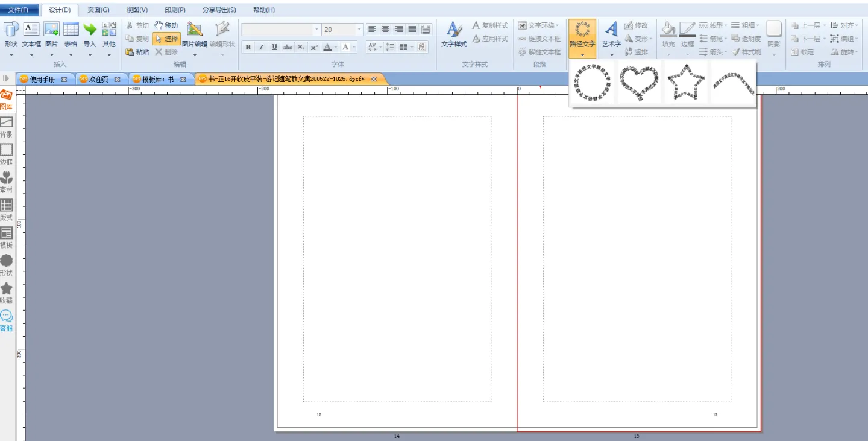Toggle underline text formatting
868x441 pixels.
(274, 47)
